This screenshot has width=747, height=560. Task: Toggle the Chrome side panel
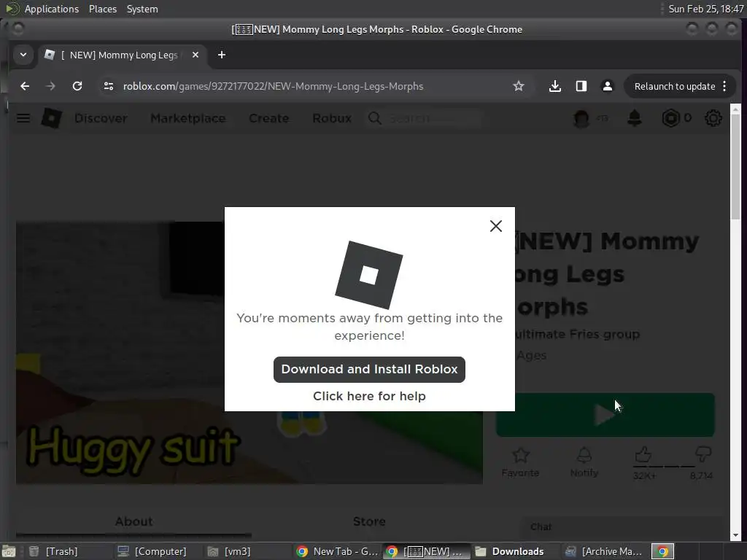[x=581, y=86]
